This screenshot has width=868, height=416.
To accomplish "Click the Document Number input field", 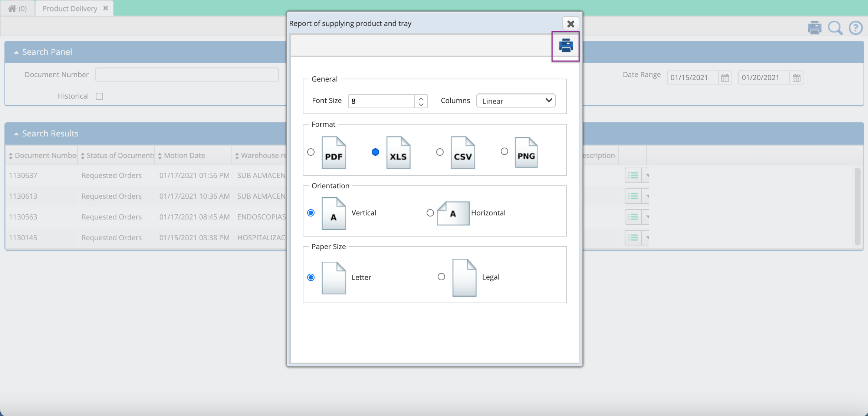I will (x=187, y=74).
